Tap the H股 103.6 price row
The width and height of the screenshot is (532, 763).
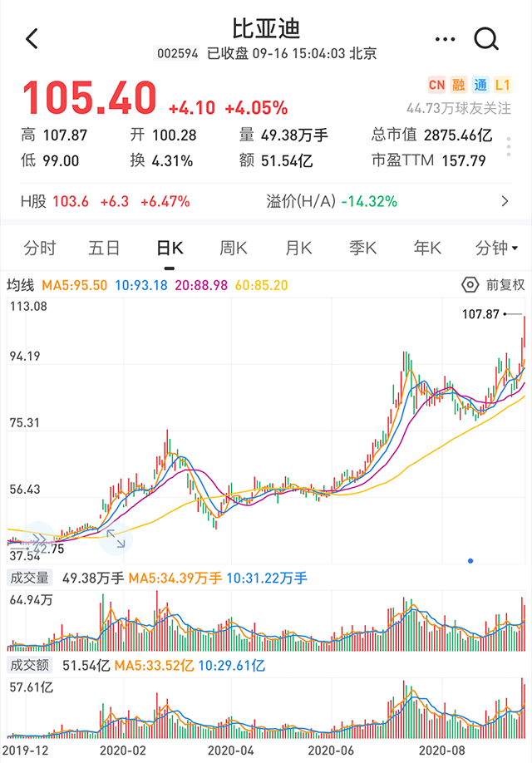click(105, 201)
